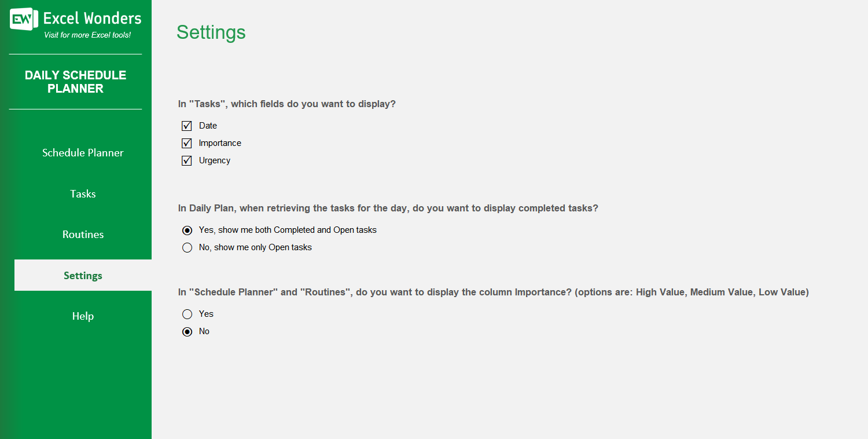
Task: Click the Settings page heading
Action: (211, 32)
